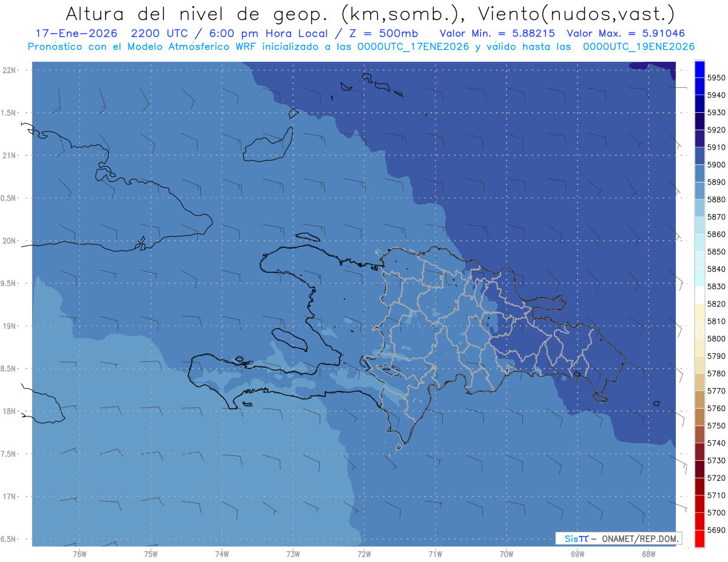Click the '5900' colorbar value
The image size is (728, 562).
[x=716, y=165]
